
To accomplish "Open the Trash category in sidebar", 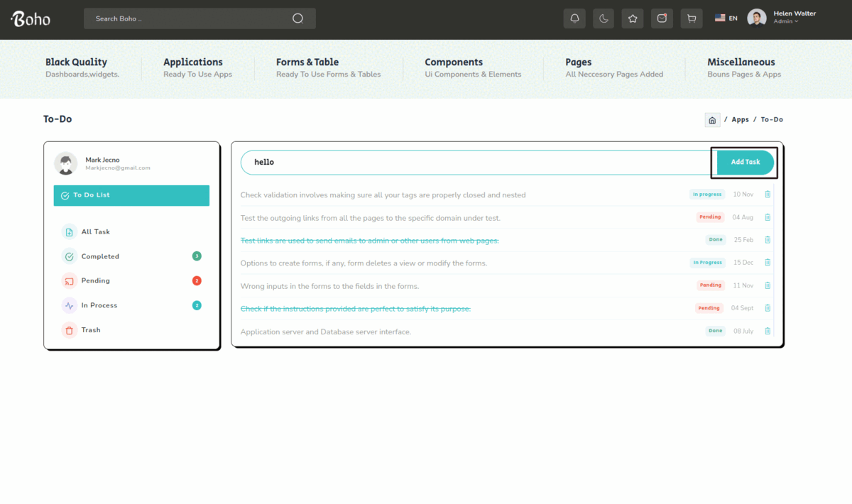I will tap(91, 330).
